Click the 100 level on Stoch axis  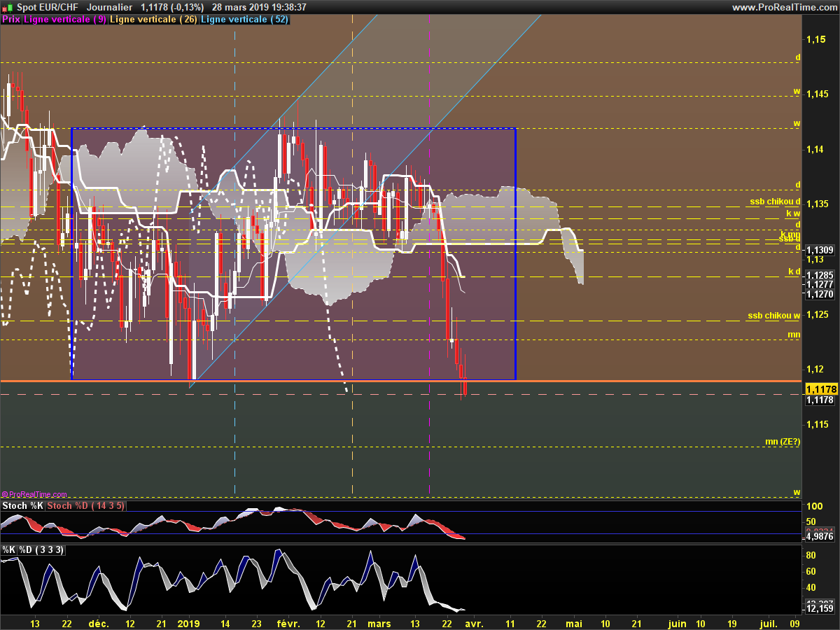click(814, 506)
